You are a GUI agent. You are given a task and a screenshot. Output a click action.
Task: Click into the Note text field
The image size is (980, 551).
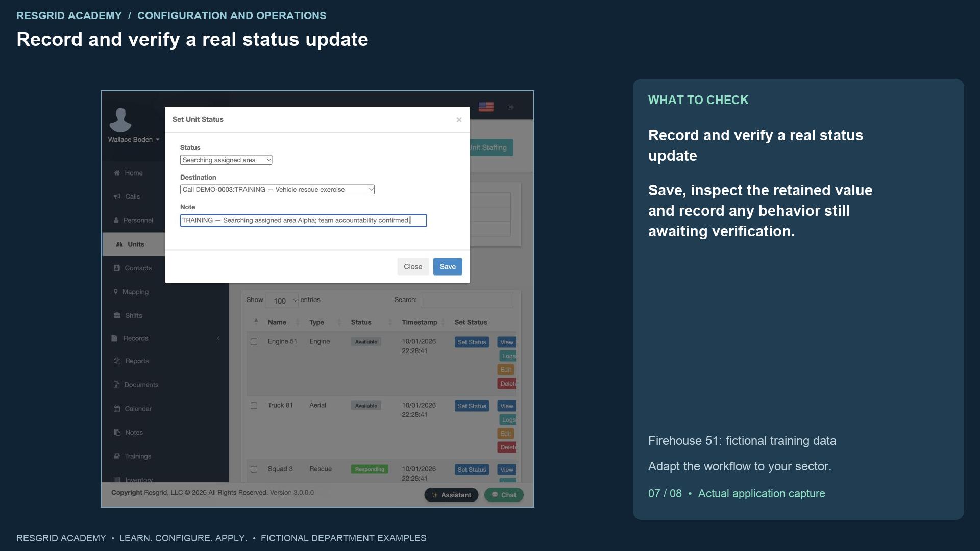[303, 220]
